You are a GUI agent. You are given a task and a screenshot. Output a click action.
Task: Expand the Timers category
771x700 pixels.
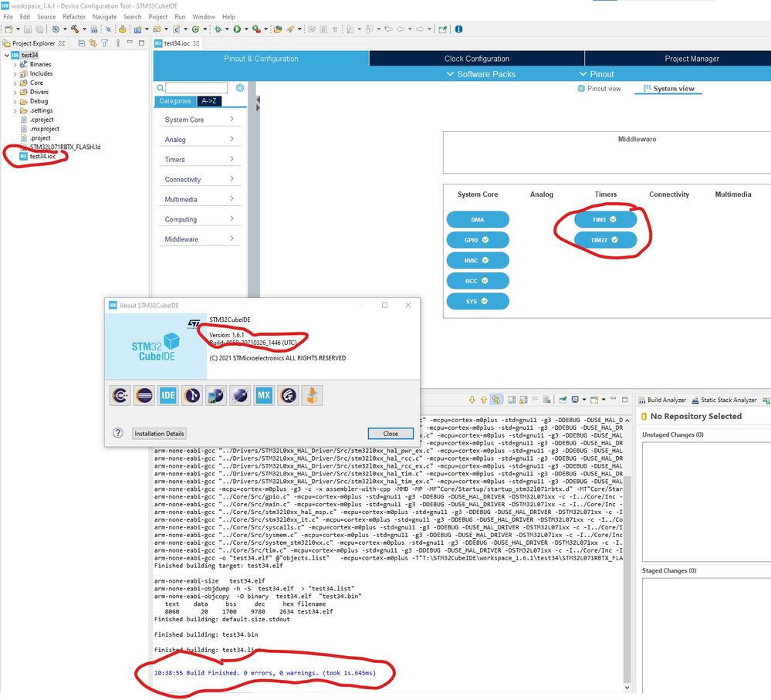(x=200, y=159)
